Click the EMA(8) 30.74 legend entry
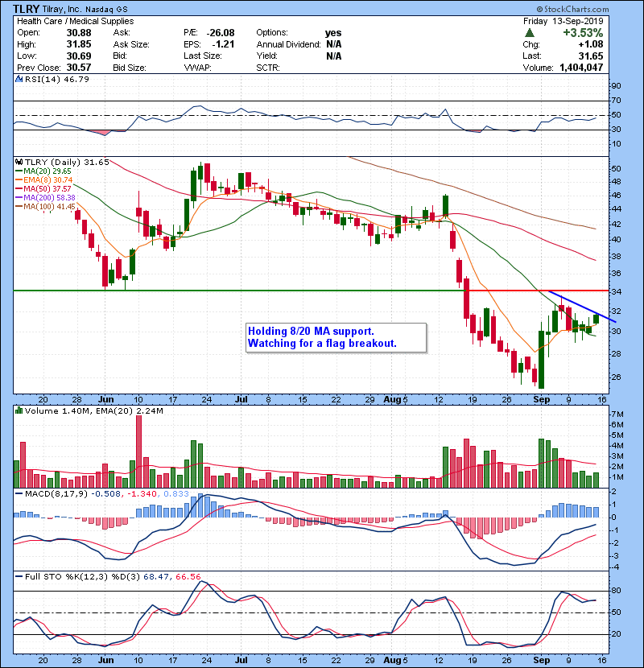 pyautogui.click(x=44, y=179)
